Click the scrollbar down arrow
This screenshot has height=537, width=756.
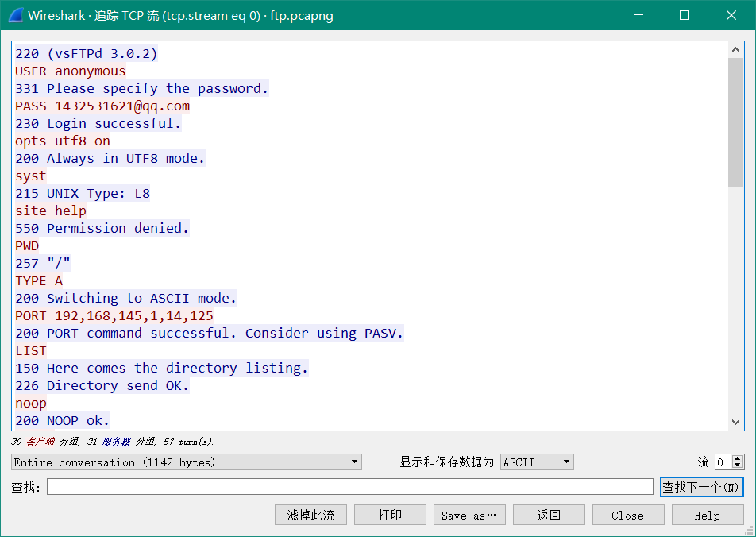[x=735, y=422]
